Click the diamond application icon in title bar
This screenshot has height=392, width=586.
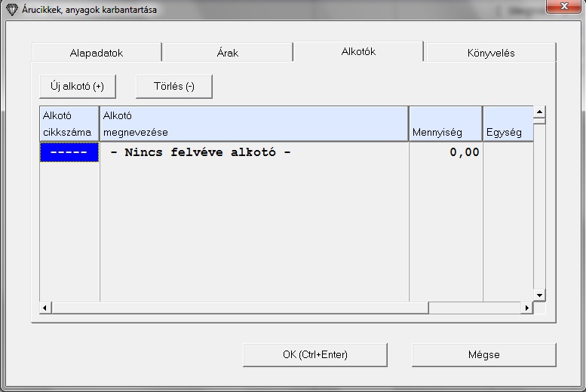[x=11, y=11]
